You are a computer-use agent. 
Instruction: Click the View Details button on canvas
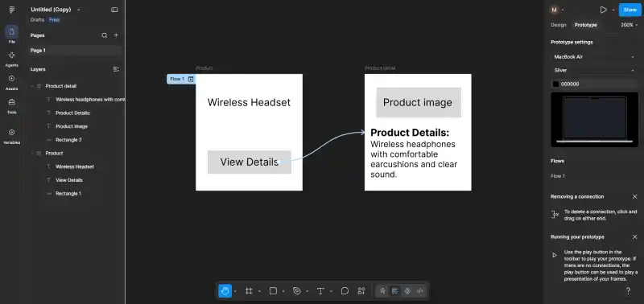pos(250,162)
